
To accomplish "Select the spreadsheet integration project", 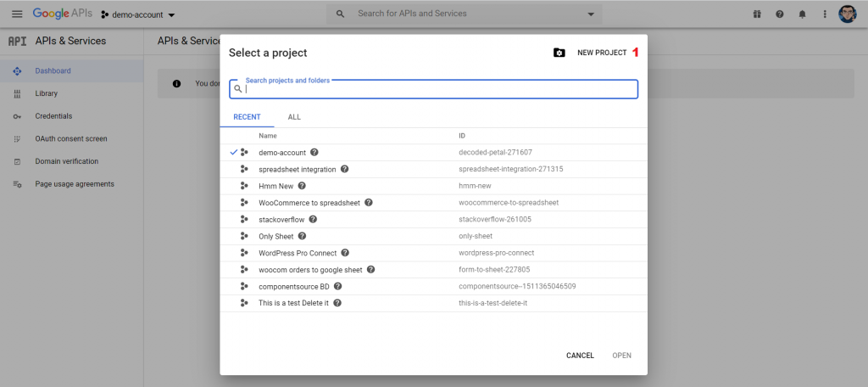I will point(433,169).
